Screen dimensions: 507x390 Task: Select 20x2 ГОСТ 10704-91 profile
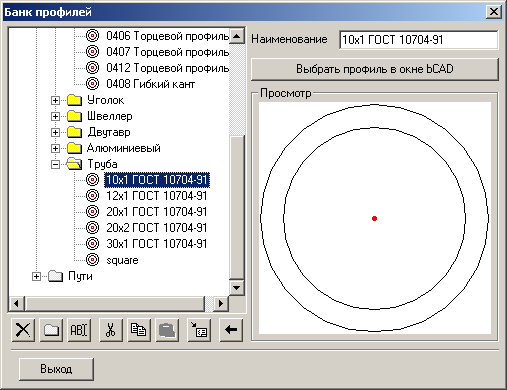157,228
